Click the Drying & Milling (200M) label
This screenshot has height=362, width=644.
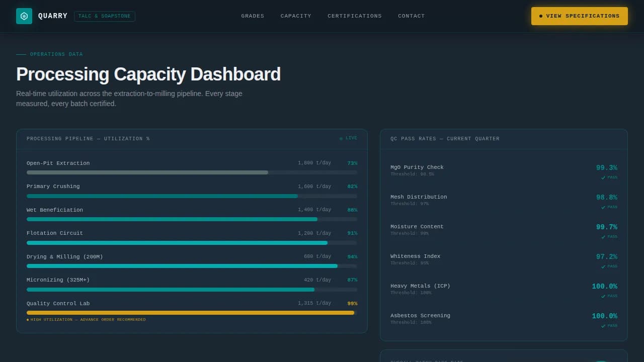click(x=64, y=257)
